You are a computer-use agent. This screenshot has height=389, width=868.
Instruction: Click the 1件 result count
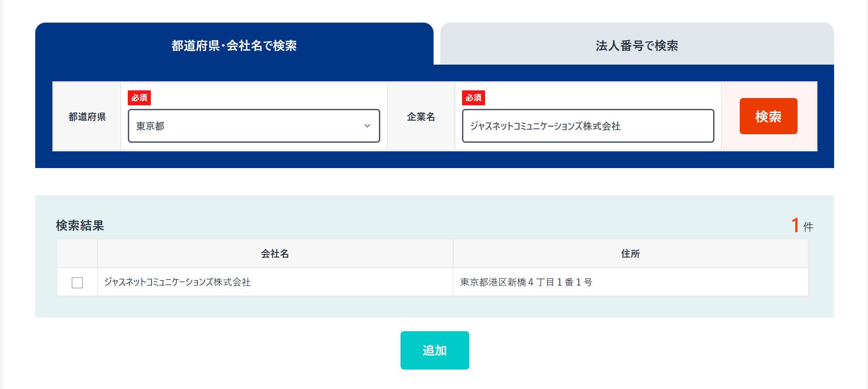pyautogui.click(x=802, y=225)
